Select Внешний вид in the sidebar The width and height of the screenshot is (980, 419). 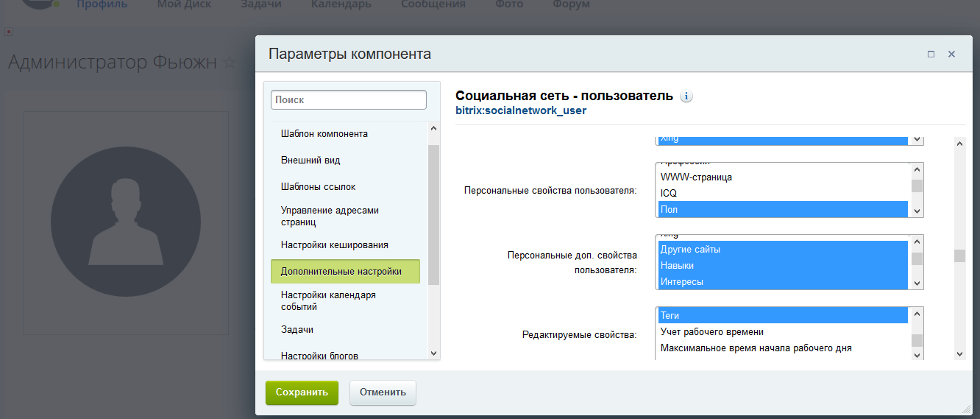coord(310,161)
